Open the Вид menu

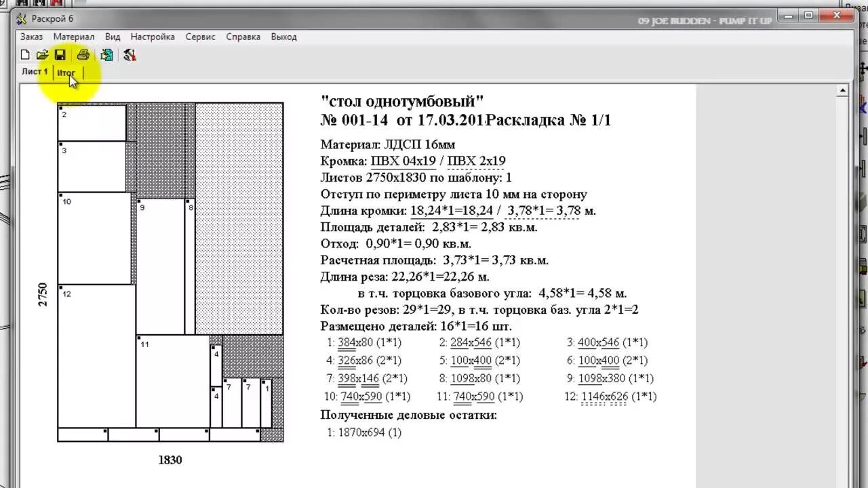tap(113, 37)
